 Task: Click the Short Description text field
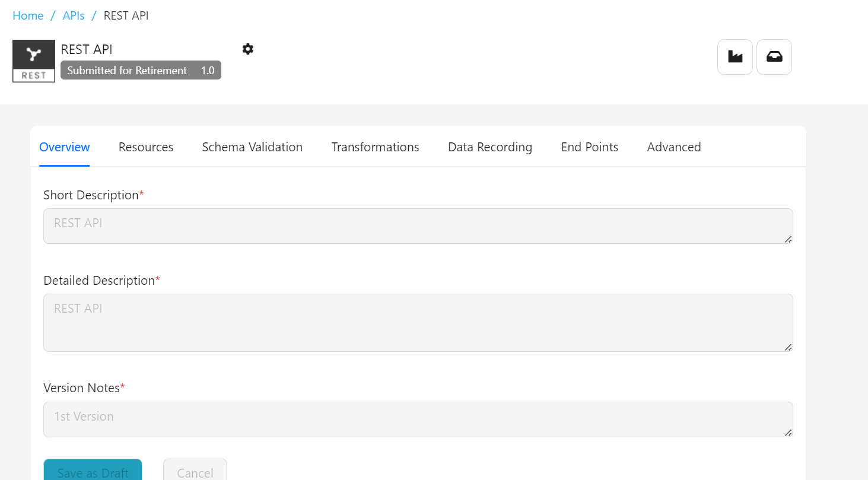tap(418, 226)
